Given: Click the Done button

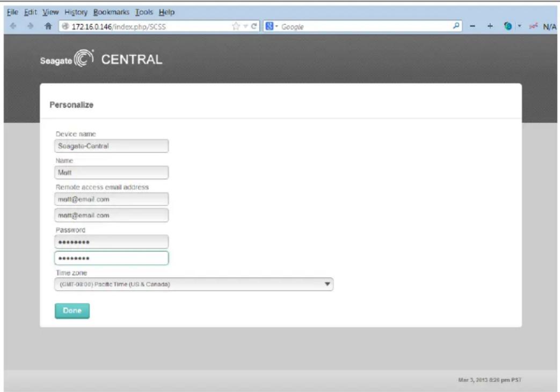Looking at the screenshot, I should pos(72,310).
